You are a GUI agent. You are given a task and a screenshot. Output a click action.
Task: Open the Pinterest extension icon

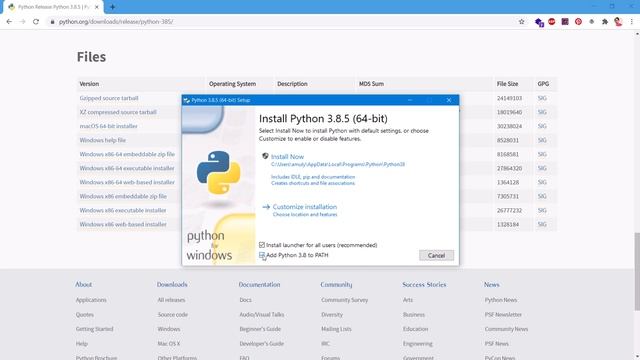coord(578,22)
